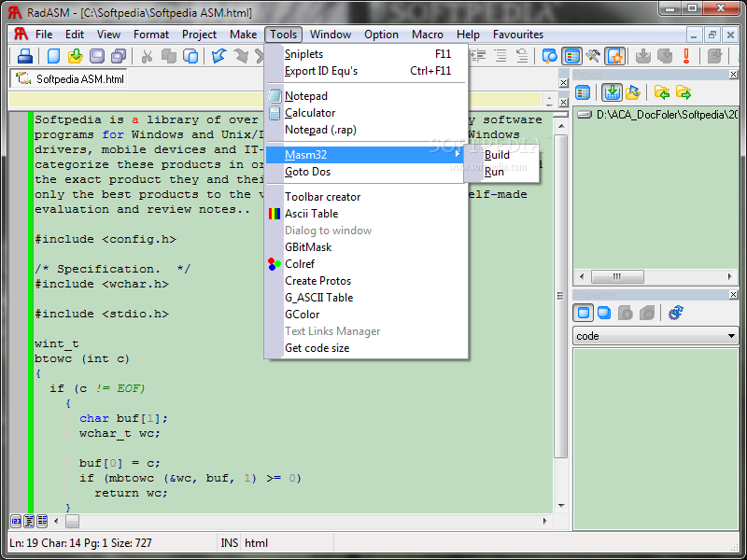
Task: Click the Properties multi-window view icon
Action: [x=604, y=313]
